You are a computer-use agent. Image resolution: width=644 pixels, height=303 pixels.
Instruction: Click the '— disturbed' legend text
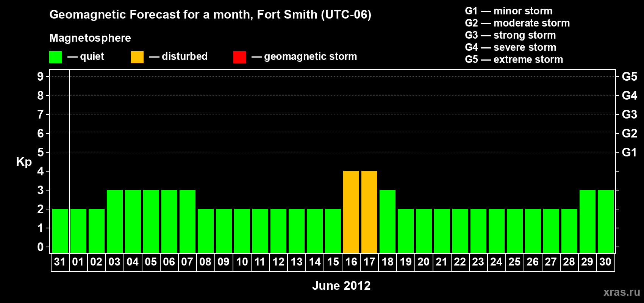coord(178,56)
